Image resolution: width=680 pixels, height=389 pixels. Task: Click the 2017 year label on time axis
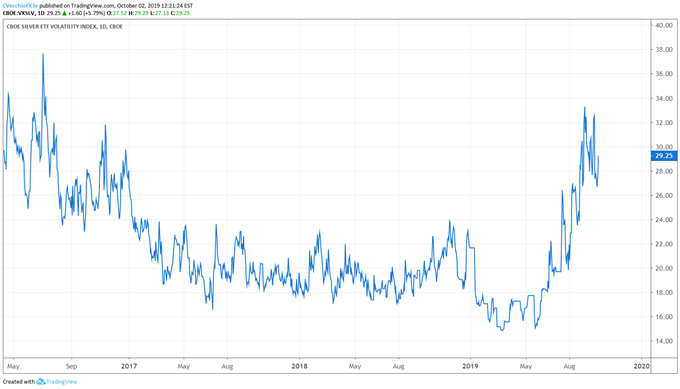(x=129, y=366)
